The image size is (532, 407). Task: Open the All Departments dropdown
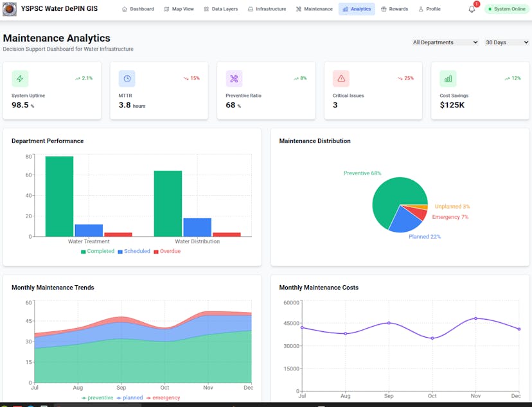pyautogui.click(x=445, y=42)
